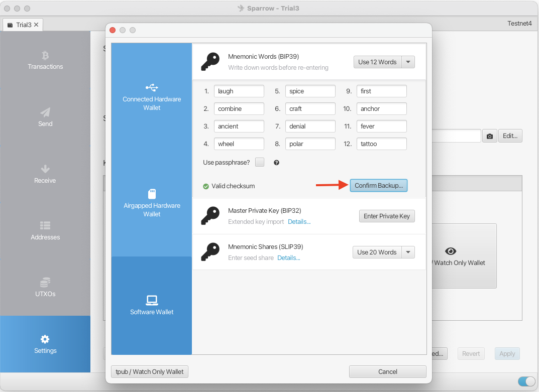This screenshot has height=392, width=539.
Task: Click the green Valid checksum icon
Action: pyautogui.click(x=206, y=186)
